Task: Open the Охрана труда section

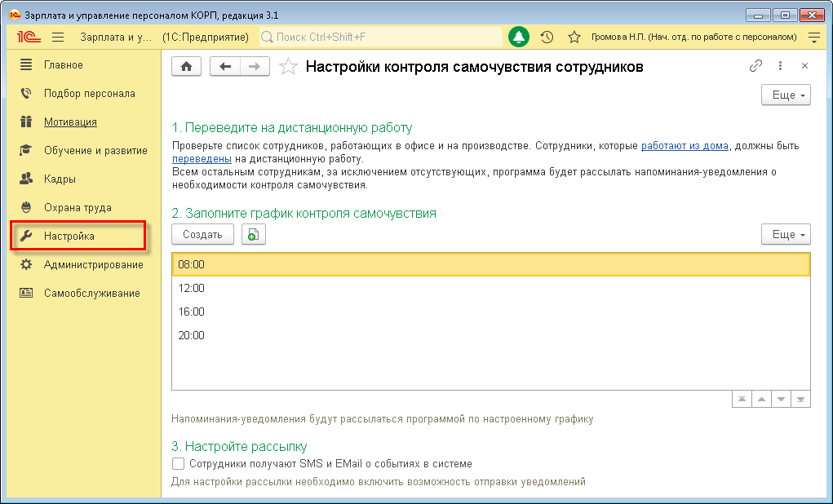Action: (78, 207)
